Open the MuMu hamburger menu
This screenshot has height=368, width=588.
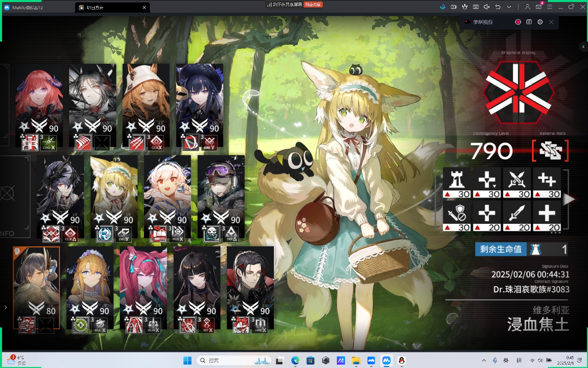550,7
